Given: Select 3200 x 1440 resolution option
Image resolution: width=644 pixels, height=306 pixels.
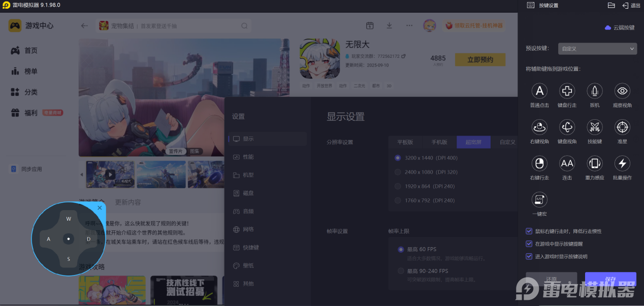Looking at the screenshot, I should [398, 158].
